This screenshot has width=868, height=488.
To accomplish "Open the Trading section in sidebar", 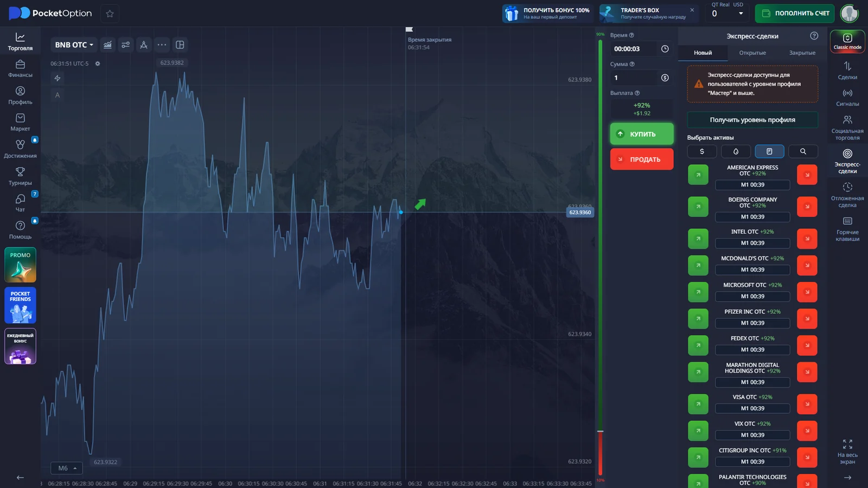I will click(x=20, y=41).
